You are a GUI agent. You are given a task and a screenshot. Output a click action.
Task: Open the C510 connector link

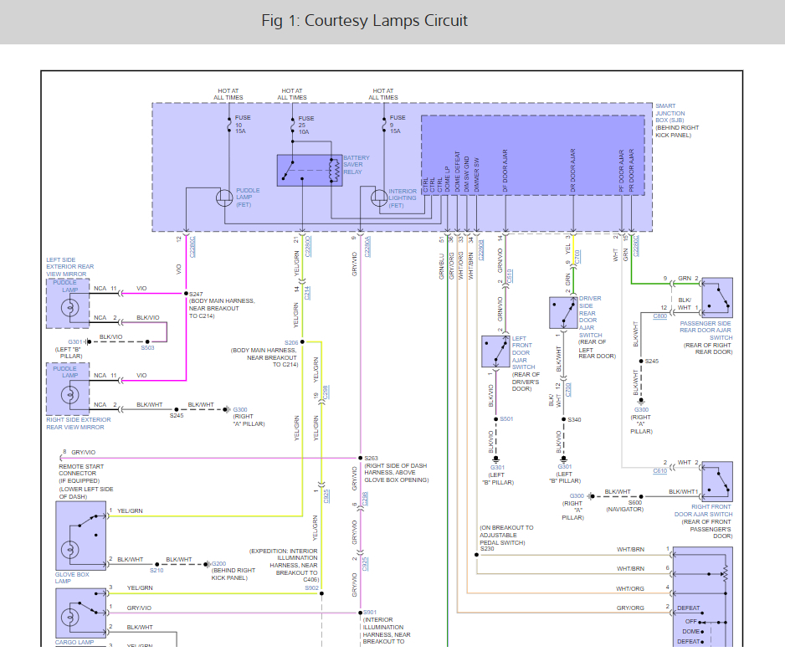click(x=510, y=276)
